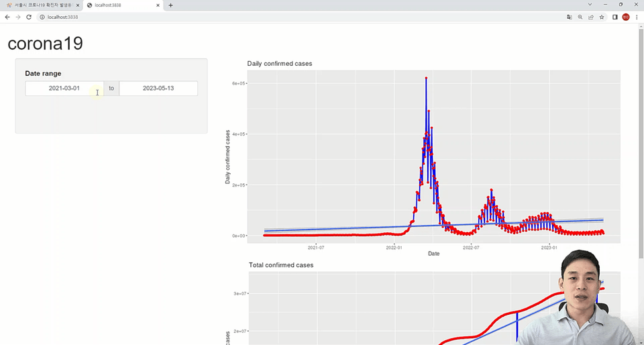Image resolution: width=644 pixels, height=345 pixels.
Task: Click the 2022-07 axis label
Action: 471,248
